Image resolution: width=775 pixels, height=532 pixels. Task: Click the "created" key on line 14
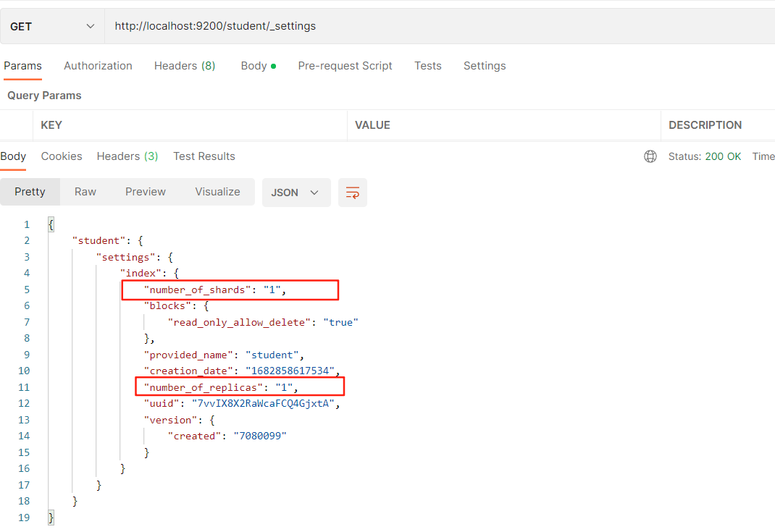click(194, 436)
